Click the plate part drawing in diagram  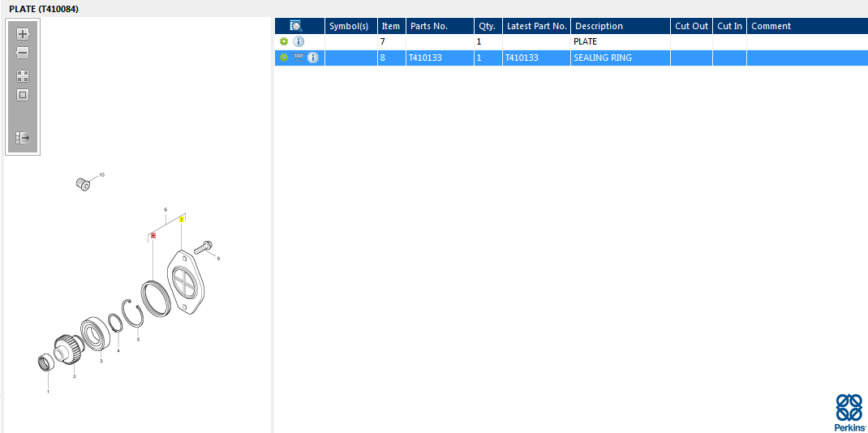[186, 282]
